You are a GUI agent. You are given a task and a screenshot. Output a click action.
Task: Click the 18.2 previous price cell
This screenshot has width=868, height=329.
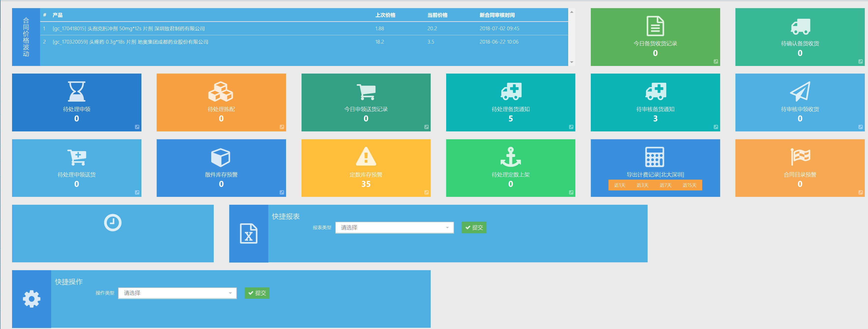[x=380, y=42]
